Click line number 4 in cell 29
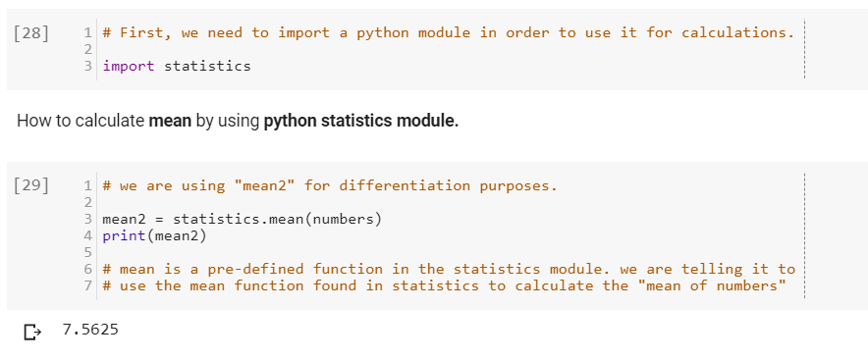This screenshot has width=868, height=360. (87, 236)
